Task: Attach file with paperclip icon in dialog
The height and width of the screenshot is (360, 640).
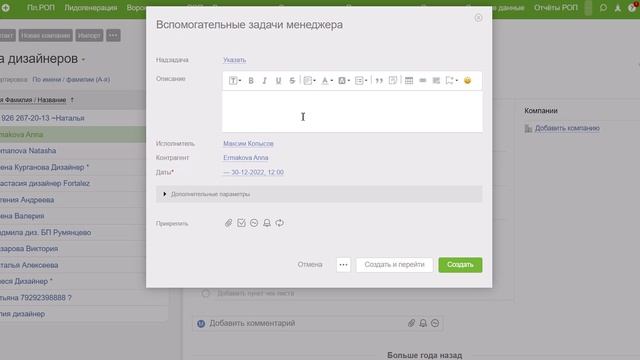Action: click(228, 223)
